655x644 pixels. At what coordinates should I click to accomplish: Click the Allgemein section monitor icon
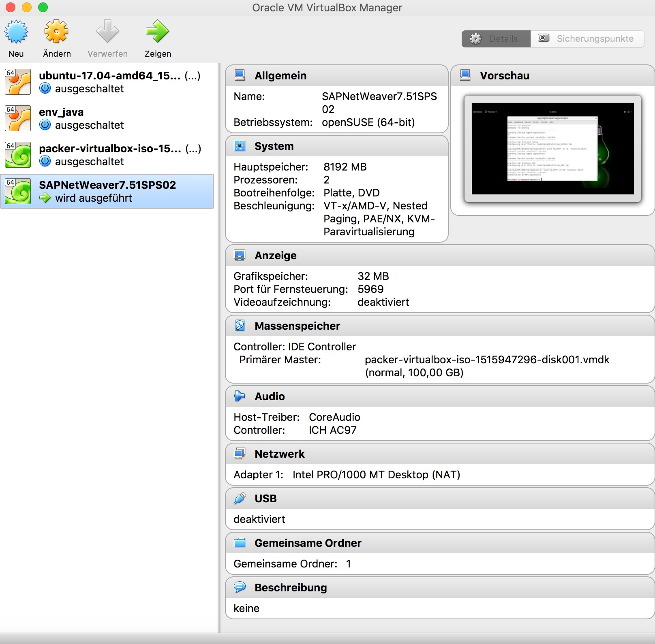pos(240,75)
